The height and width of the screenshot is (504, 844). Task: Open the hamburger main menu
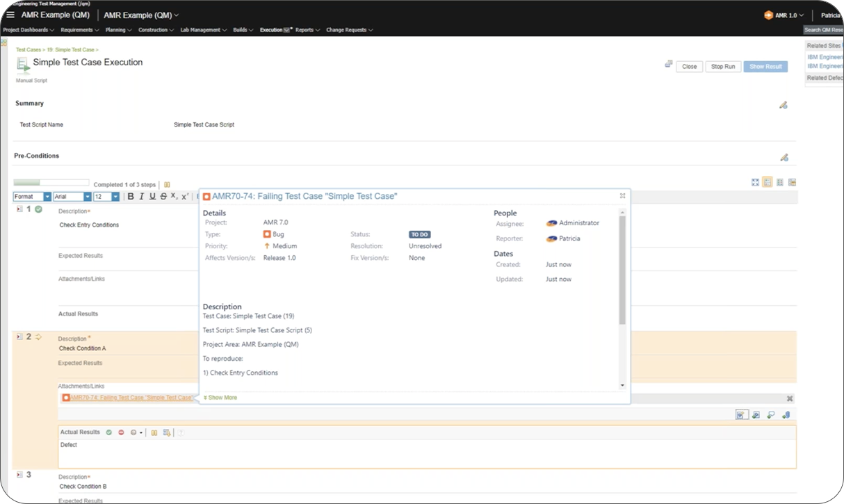(10, 15)
